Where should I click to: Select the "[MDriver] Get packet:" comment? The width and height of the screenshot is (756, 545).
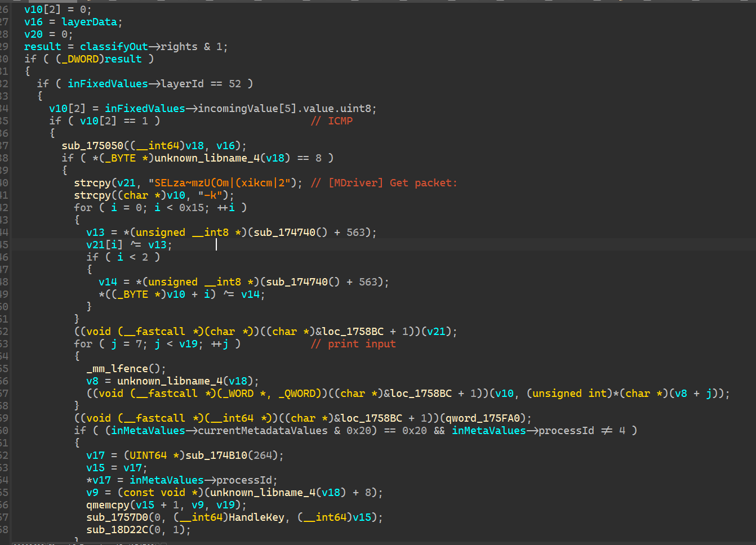click(x=393, y=183)
